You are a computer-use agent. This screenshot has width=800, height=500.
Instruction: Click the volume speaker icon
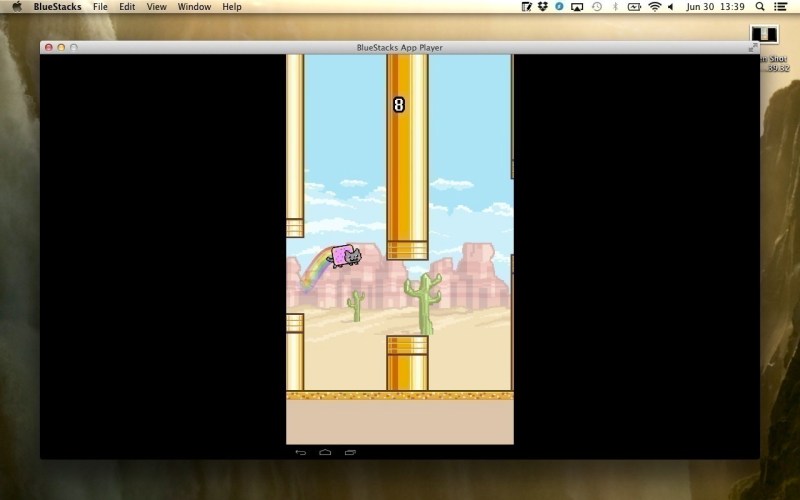click(670, 7)
